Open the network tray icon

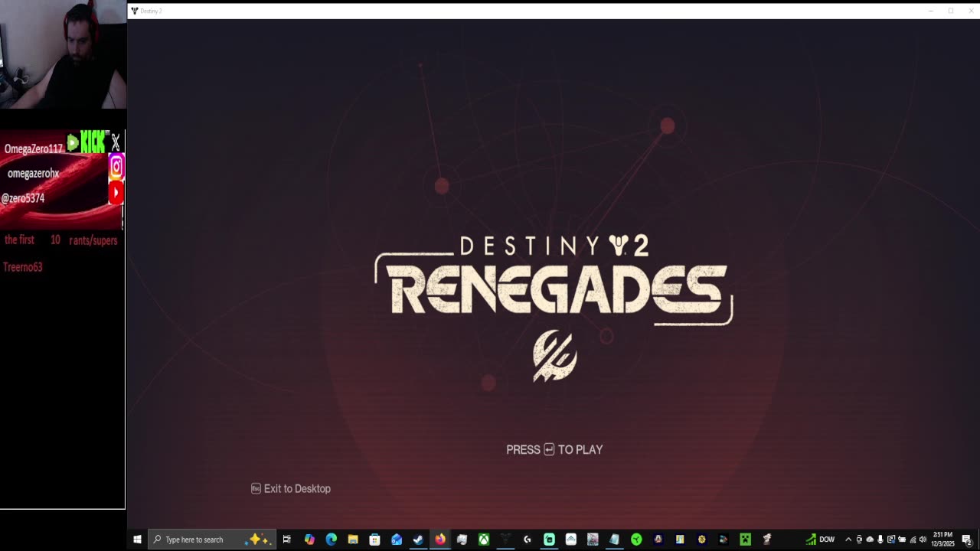(x=913, y=540)
